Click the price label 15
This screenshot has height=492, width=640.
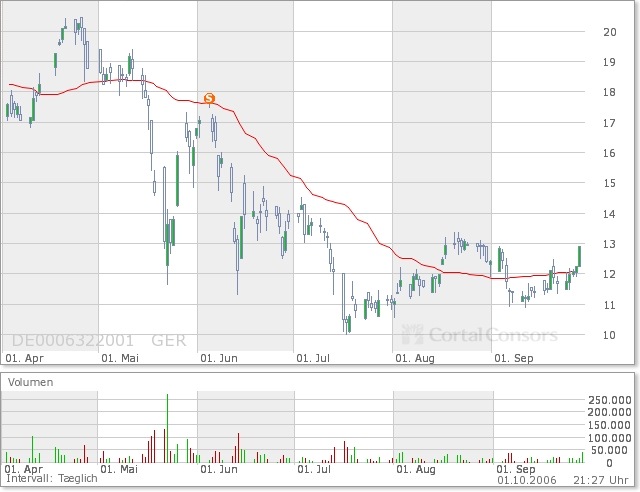[609, 183]
